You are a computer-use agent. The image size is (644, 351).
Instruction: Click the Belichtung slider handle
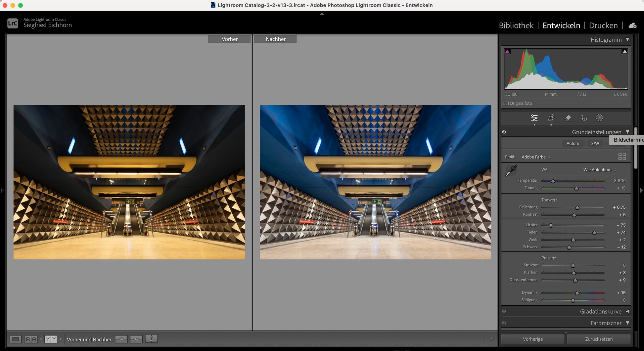point(577,208)
